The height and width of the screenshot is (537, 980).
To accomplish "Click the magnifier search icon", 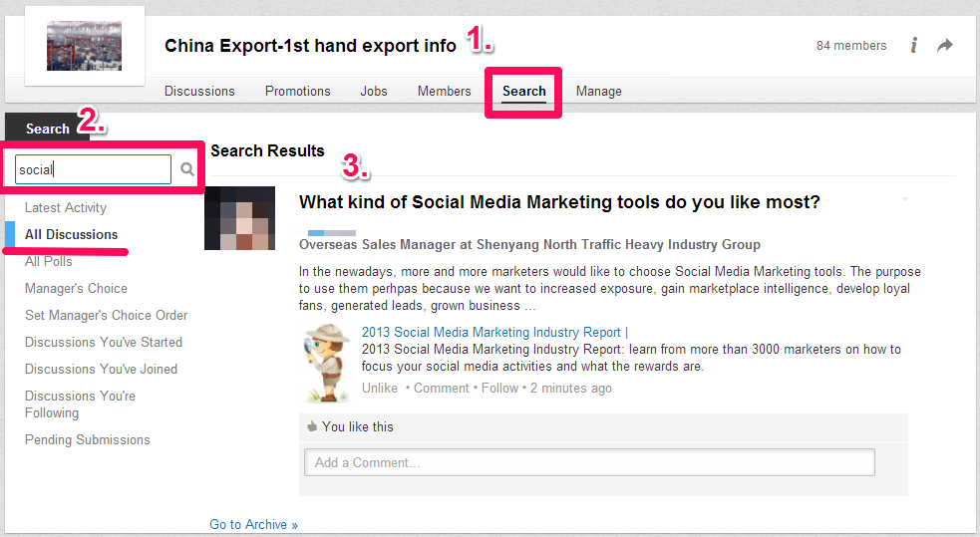I will 186,169.
